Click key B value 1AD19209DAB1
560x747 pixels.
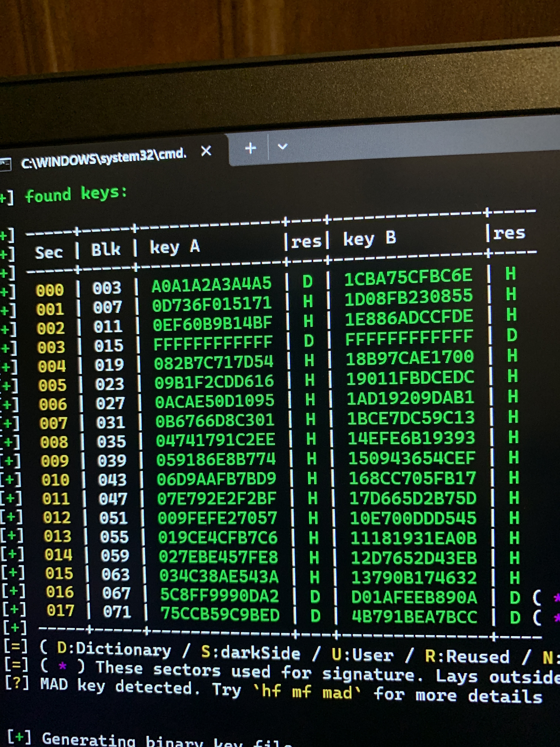click(411, 398)
